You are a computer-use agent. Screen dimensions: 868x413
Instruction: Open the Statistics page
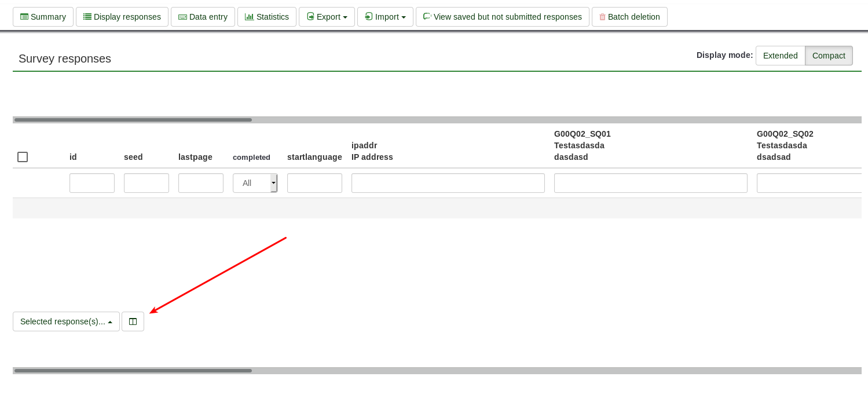pos(266,17)
